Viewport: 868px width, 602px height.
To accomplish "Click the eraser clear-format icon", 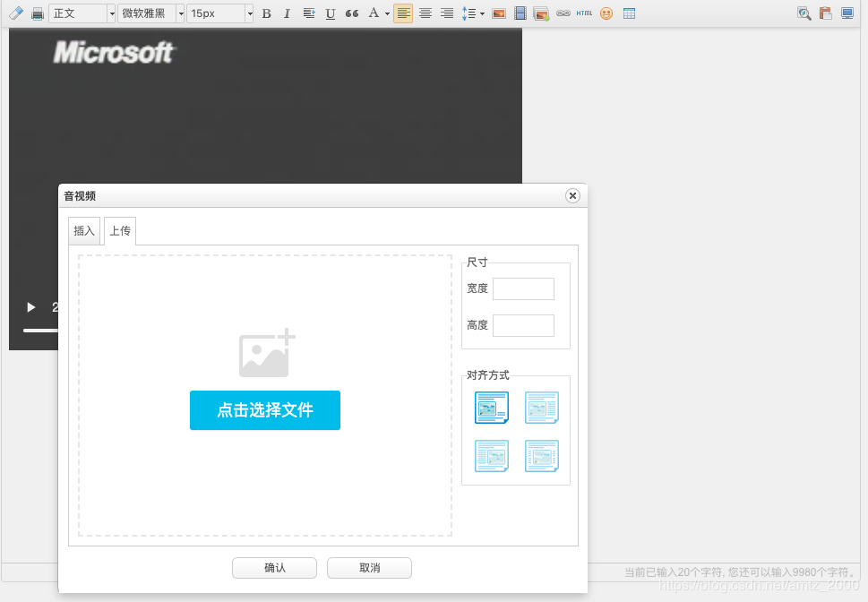I will (x=16, y=13).
